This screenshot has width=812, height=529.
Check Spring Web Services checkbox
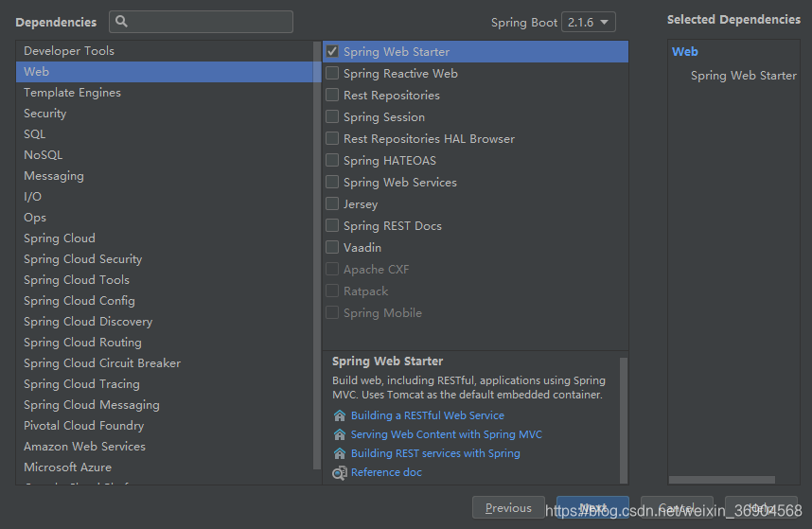332,182
